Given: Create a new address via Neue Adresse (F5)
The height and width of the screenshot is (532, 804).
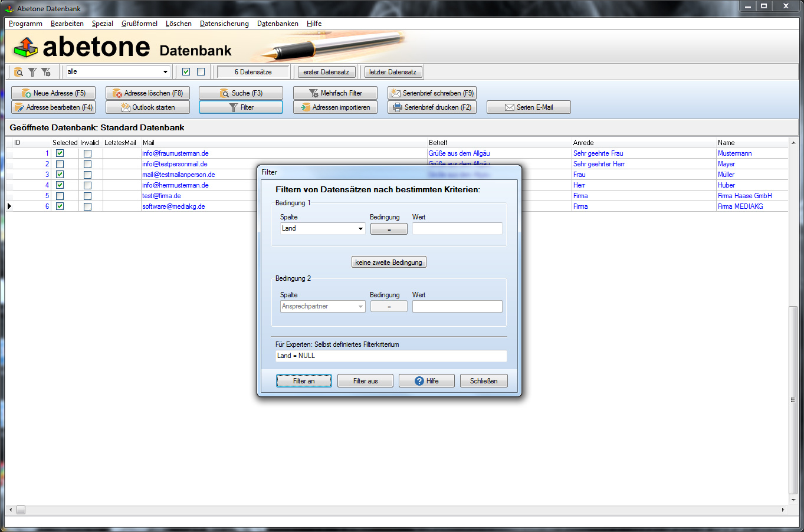Looking at the screenshot, I should pyautogui.click(x=53, y=93).
